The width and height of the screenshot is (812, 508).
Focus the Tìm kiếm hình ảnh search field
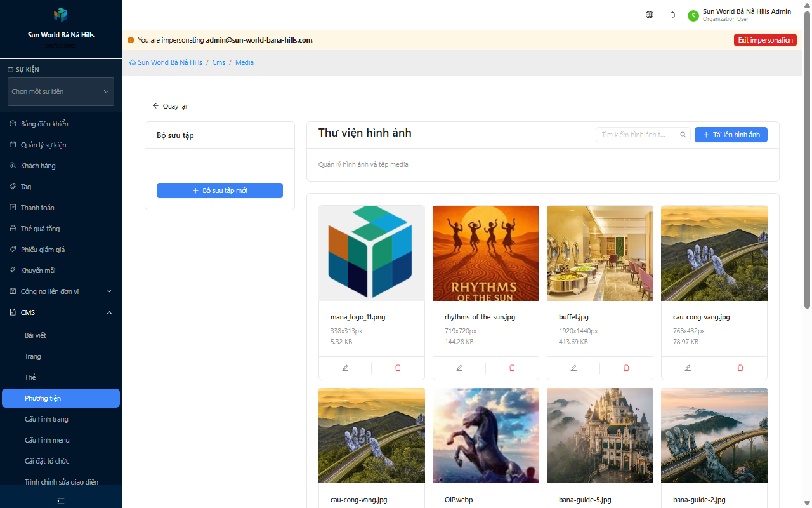(636, 135)
